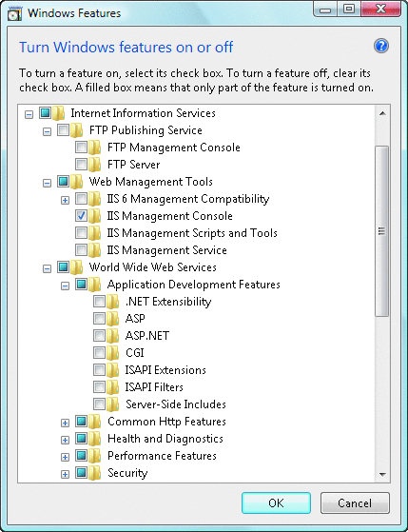
Task: Click the ASP.NET folder icon
Action: click(112, 336)
